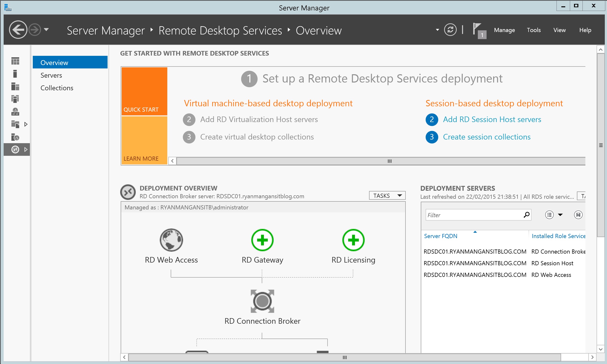Click the filter criteria list icon

(x=549, y=215)
